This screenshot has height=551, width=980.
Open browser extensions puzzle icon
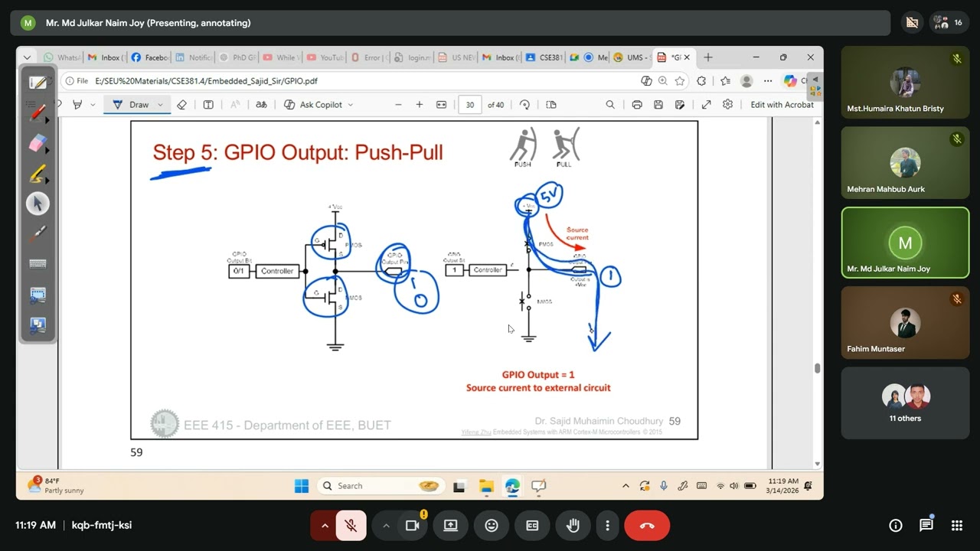coord(701,80)
